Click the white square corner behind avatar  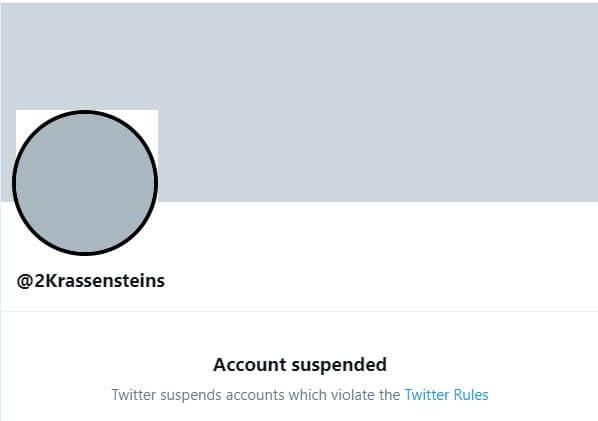(x=149, y=117)
